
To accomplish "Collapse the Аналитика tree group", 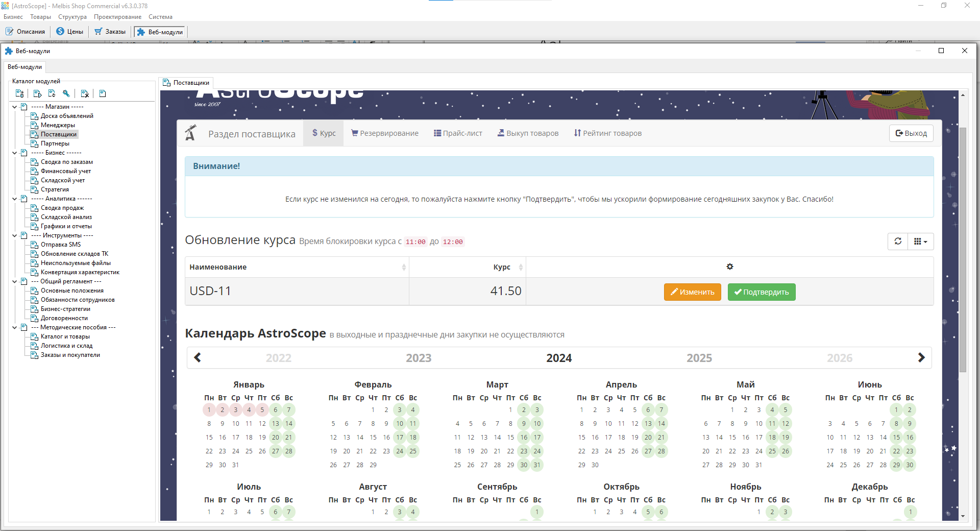I will pos(15,199).
